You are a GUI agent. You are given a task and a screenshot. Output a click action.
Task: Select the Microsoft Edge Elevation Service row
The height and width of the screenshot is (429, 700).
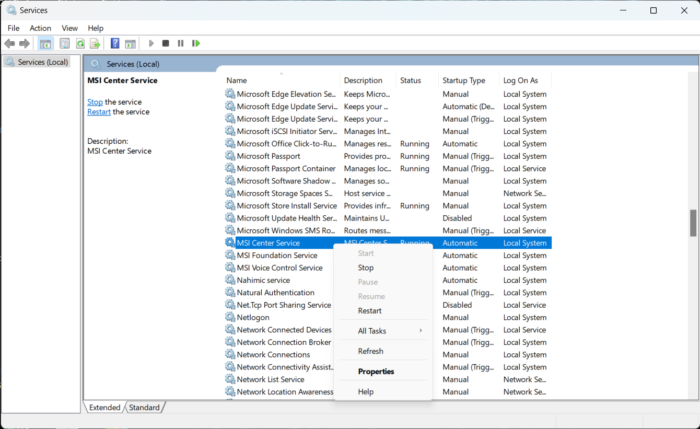tap(388, 94)
